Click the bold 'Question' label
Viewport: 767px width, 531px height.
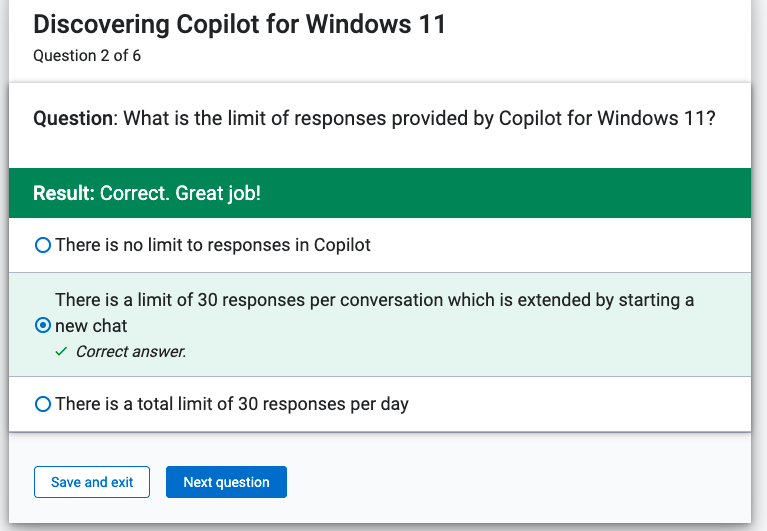coord(73,118)
